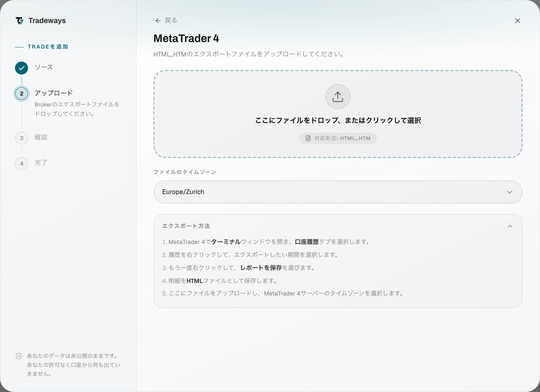Click the completed ソース step checkmark

[x=21, y=68]
